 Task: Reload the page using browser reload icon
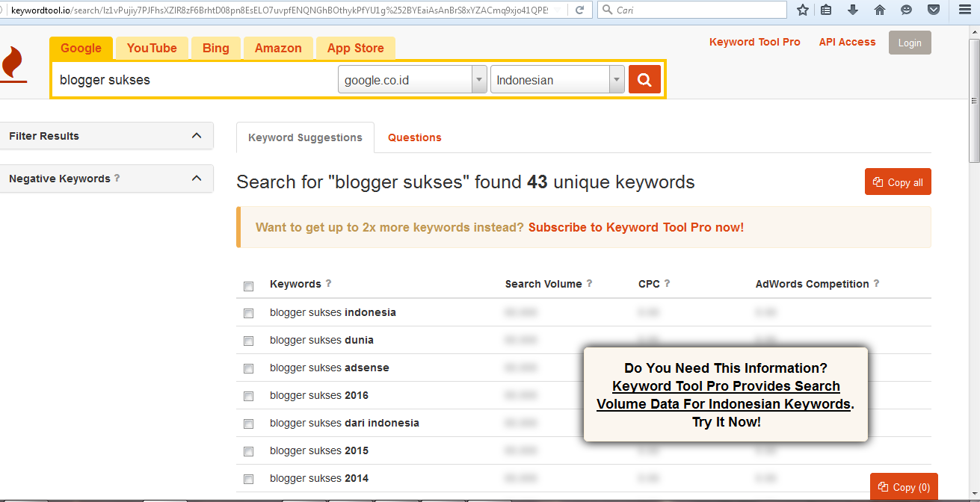coord(579,10)
